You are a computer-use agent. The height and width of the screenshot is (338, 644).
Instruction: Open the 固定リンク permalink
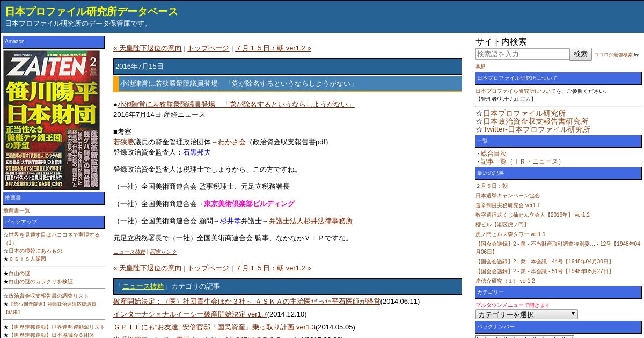click(x=163, y=252)
